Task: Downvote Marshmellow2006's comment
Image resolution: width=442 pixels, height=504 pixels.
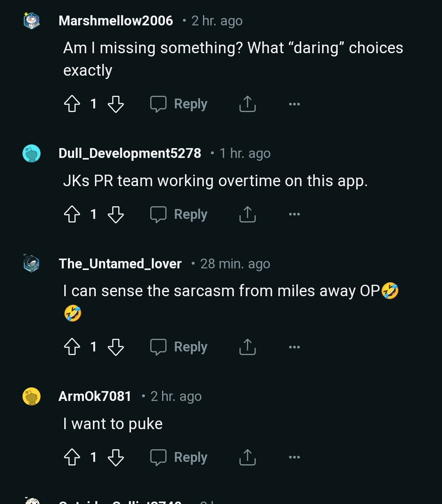Action: click(116, 103)
